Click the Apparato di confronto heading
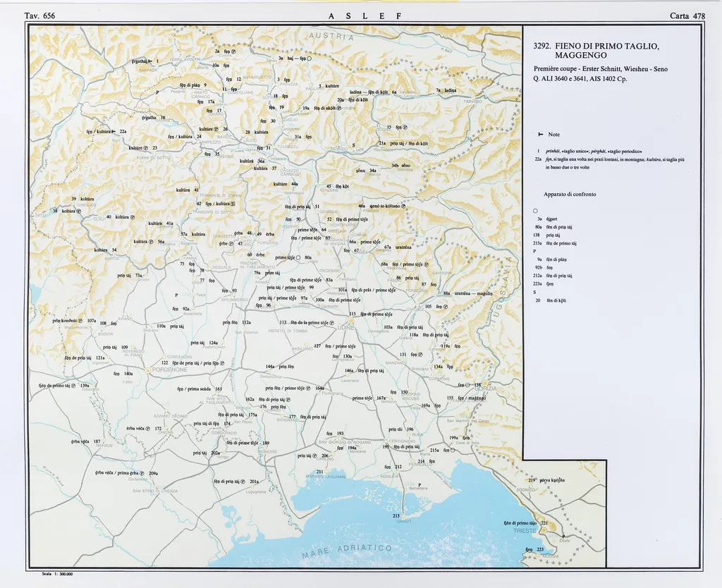 click(570, 194)
